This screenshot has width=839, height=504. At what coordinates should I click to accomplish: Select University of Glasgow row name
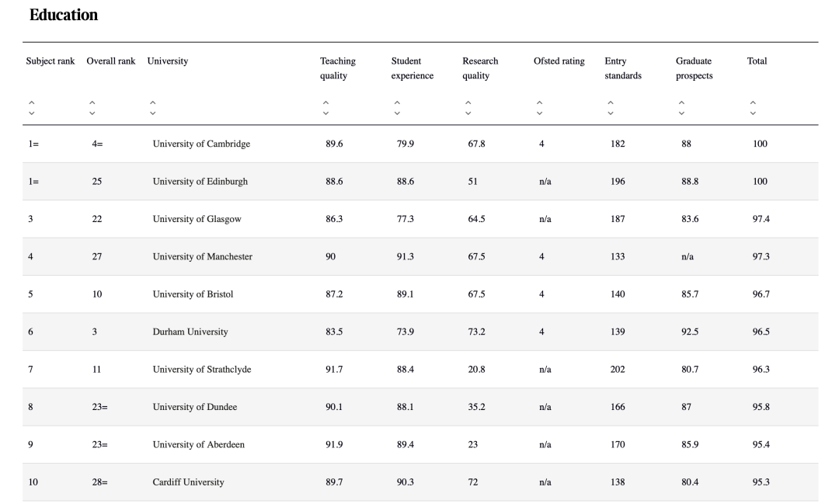(197, 219)
